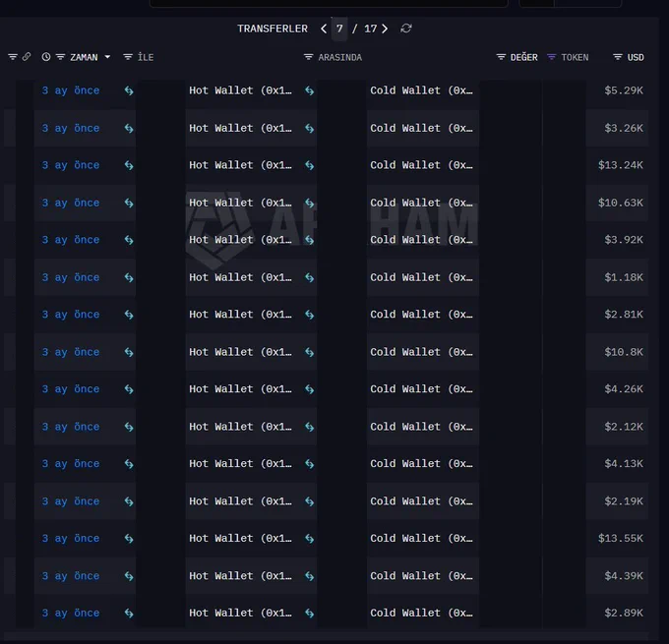Open the DEĞER filter
This screenshot has width=669, height=644.
(x=501, y=57)
